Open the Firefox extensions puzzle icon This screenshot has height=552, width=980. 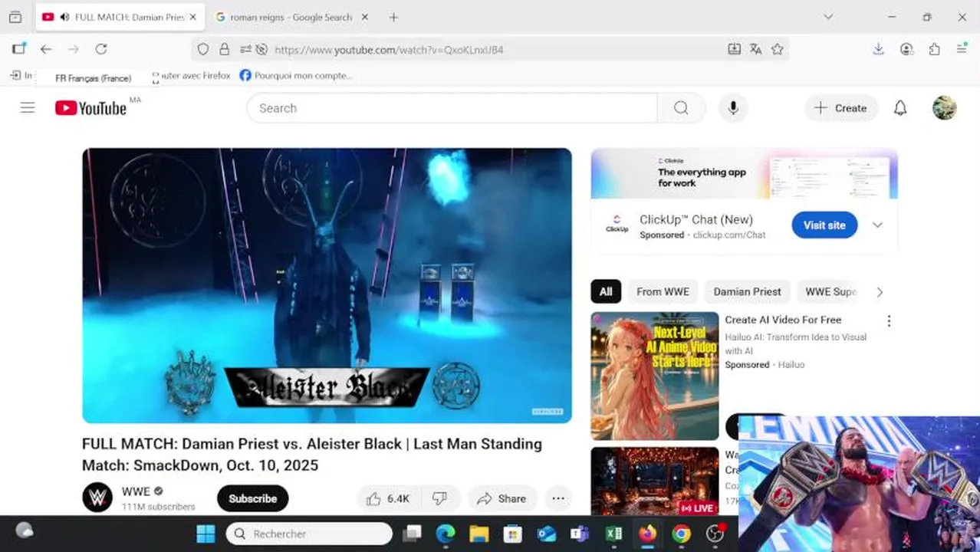click(934, 49)
